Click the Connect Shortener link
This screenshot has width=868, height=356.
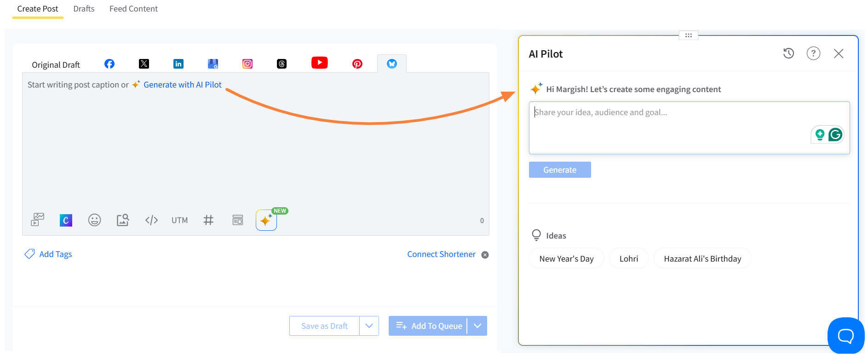[441, 254]
